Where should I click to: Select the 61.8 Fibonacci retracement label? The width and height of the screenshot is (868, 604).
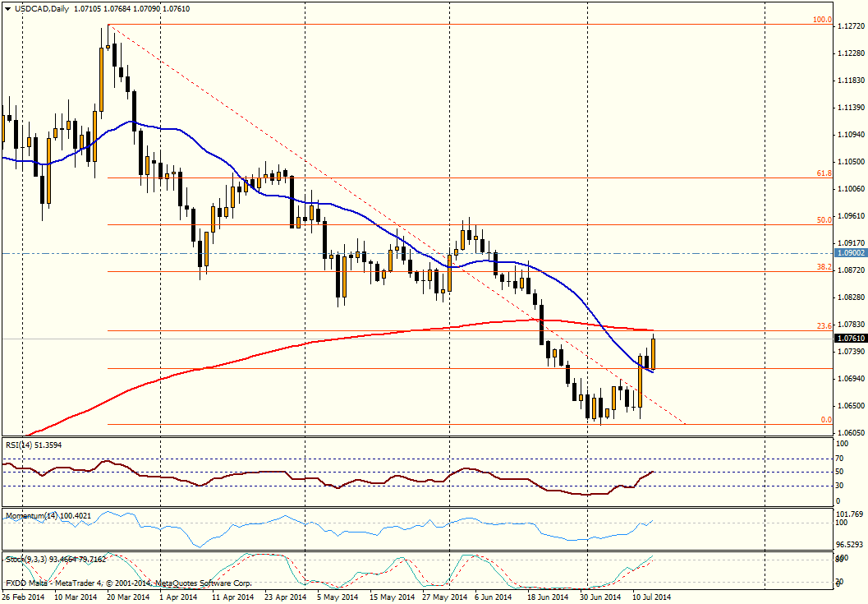824,173
